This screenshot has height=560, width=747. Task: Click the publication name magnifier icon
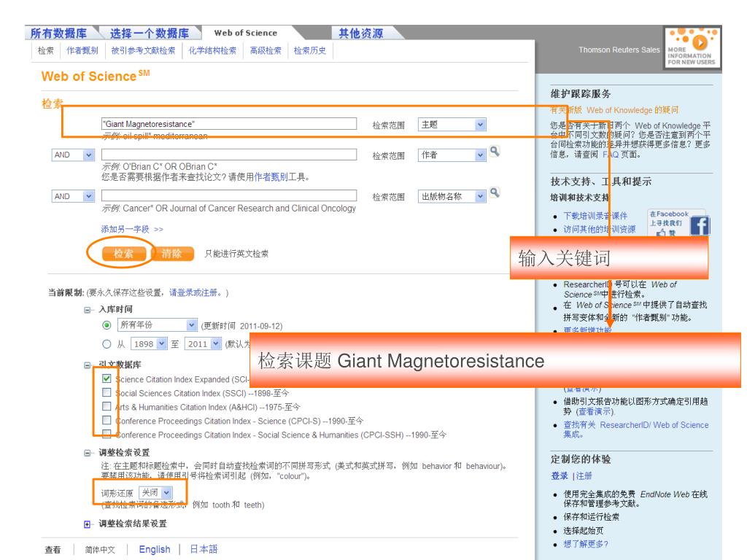point(495,195)
